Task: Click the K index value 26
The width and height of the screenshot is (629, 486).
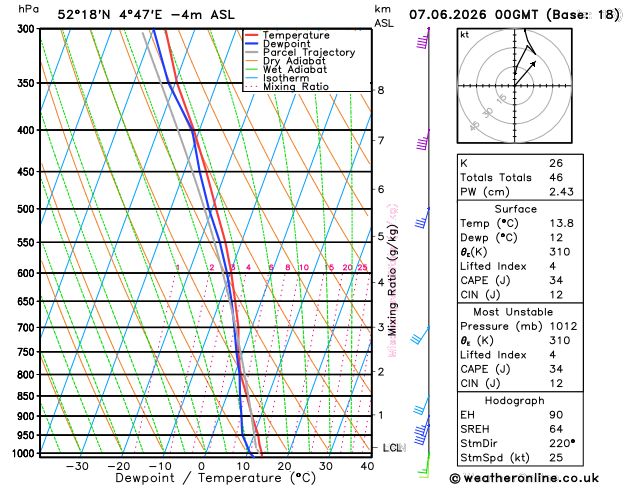Action: click(556, 163)
